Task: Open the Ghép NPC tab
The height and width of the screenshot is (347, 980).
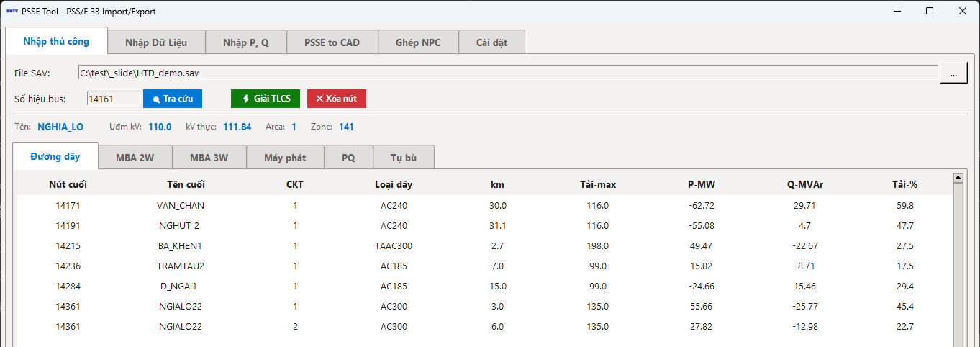Action: point(418,42)
